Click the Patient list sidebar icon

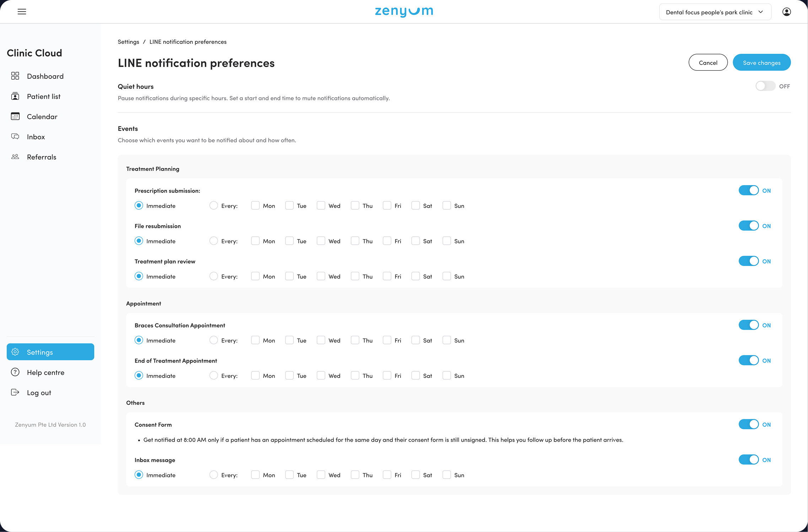15,96
